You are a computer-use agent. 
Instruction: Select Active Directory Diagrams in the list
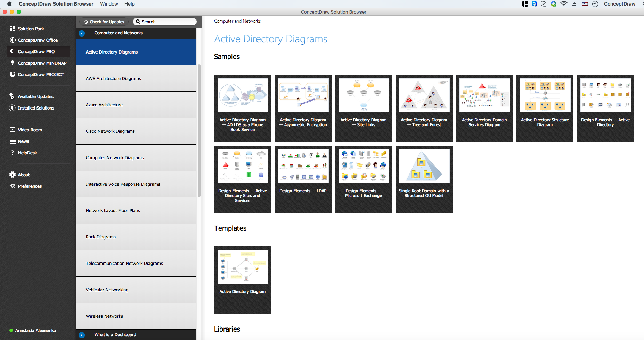pos(136,52)
